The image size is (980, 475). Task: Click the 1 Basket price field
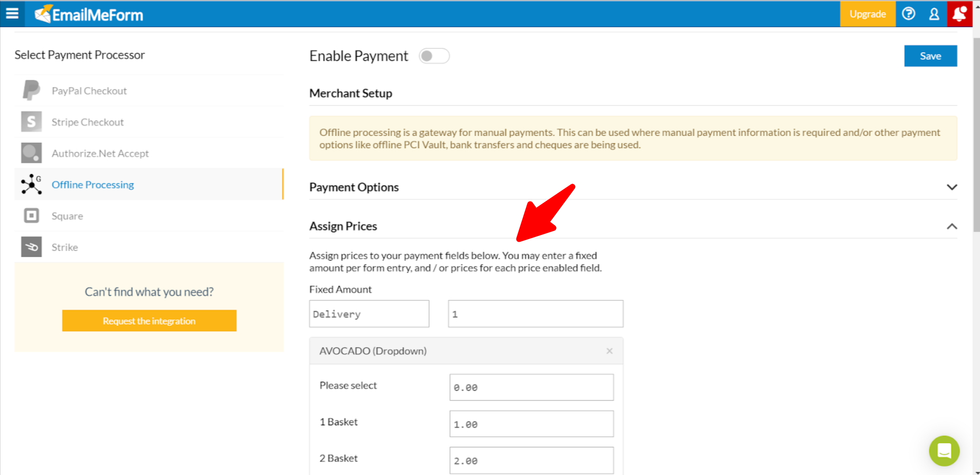coord(531,424)
